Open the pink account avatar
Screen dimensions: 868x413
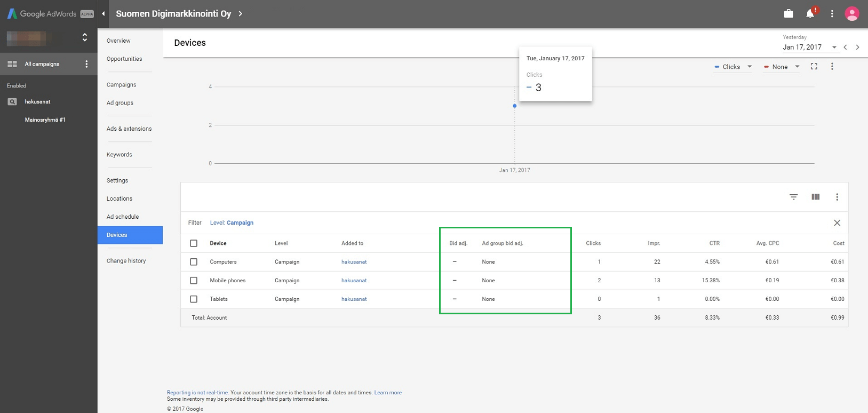pyautogui.click(x=852, y=14)
